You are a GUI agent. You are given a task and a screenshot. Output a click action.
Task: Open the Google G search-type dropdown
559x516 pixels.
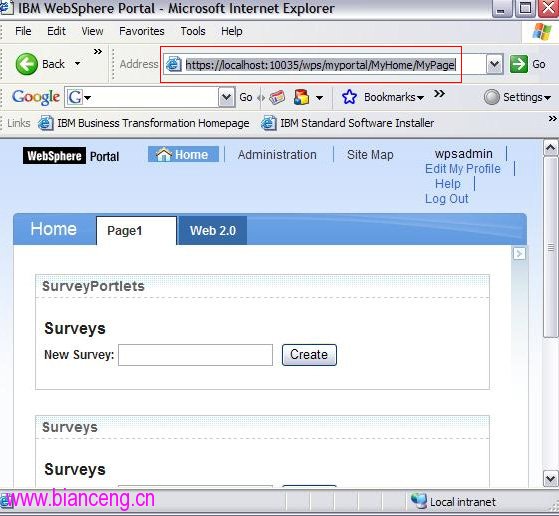(80, 97)
